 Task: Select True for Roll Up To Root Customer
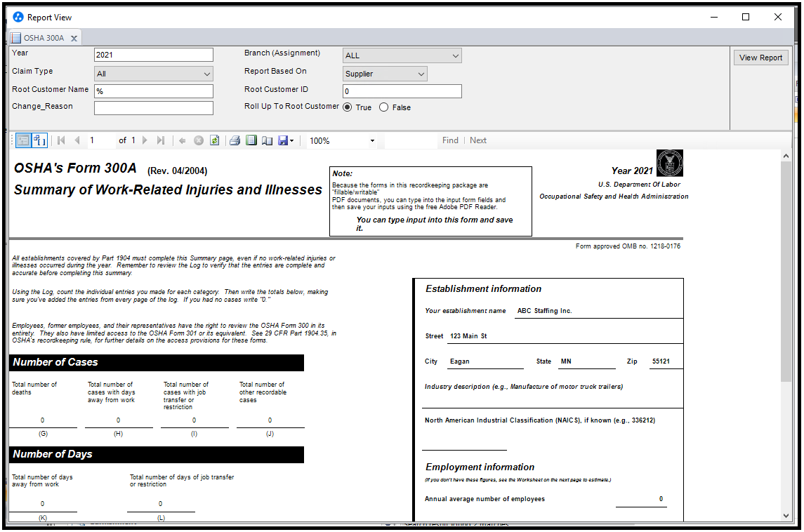[x=347, y=107]
